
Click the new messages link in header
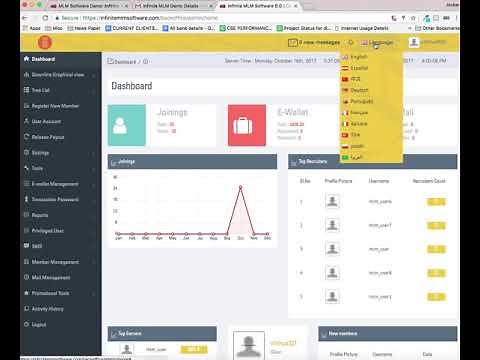coord(319,42)
